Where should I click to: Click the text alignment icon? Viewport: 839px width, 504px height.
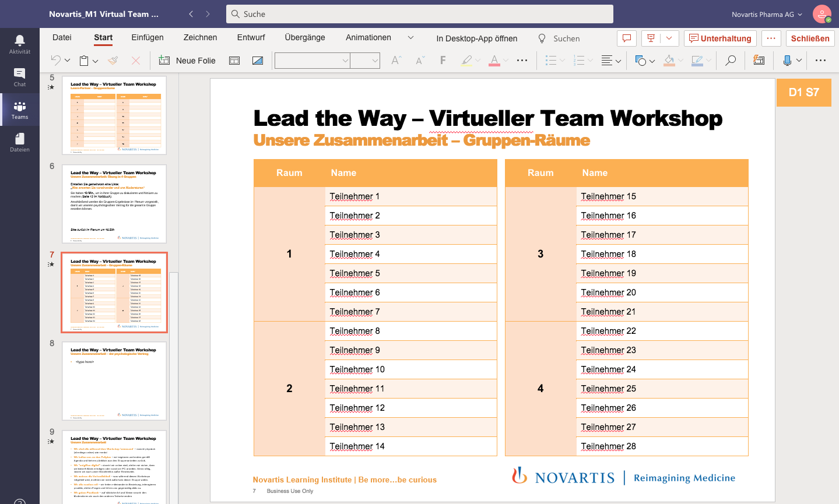point(607,60)
